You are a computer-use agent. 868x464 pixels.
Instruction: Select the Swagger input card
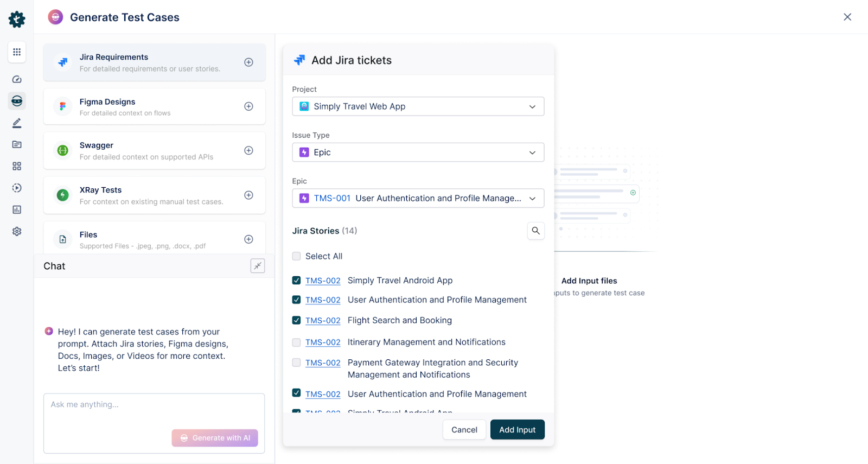(x=155, y=150)
